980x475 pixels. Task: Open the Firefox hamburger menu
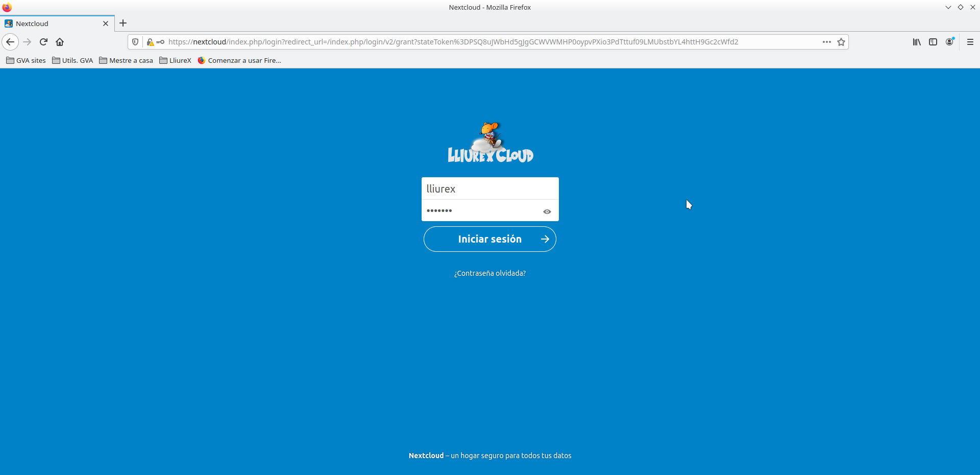[970, 42]
